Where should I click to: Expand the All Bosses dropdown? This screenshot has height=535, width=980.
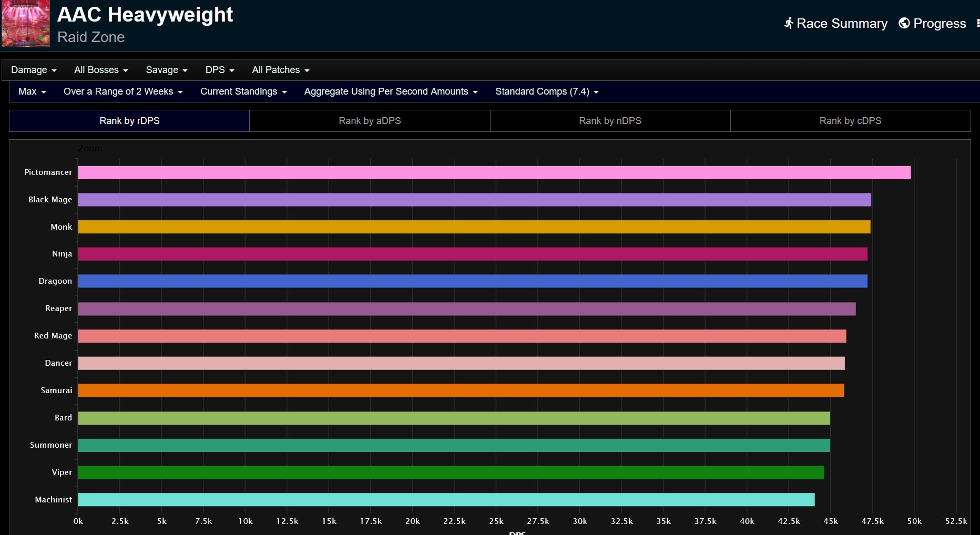click(101, 70)
